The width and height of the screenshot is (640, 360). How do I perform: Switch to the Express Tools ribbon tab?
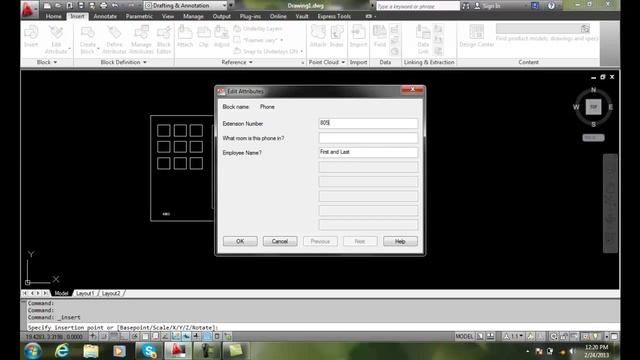334,16
